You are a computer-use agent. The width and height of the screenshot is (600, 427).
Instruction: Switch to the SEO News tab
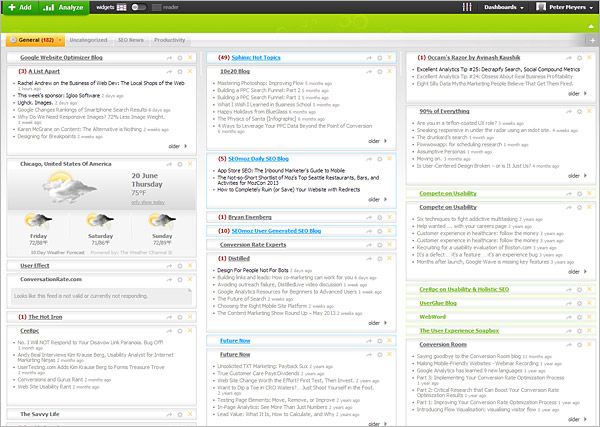(130, 40)
